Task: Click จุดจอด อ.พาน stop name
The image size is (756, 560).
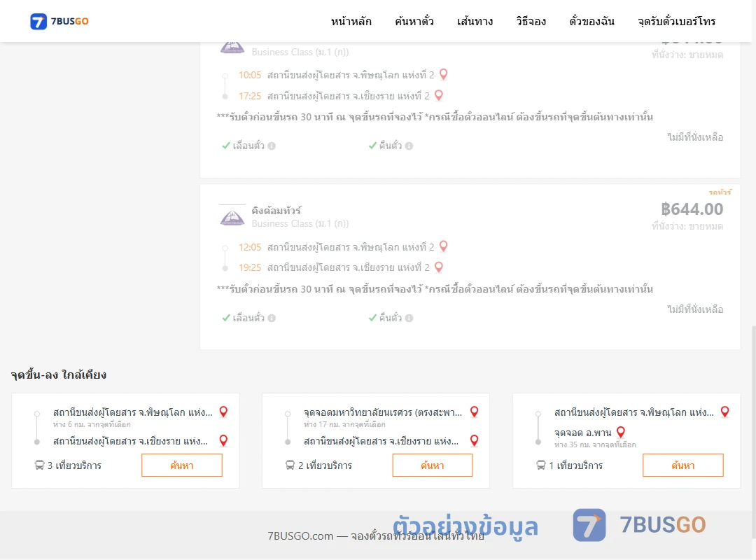Action: pos(582,433)
